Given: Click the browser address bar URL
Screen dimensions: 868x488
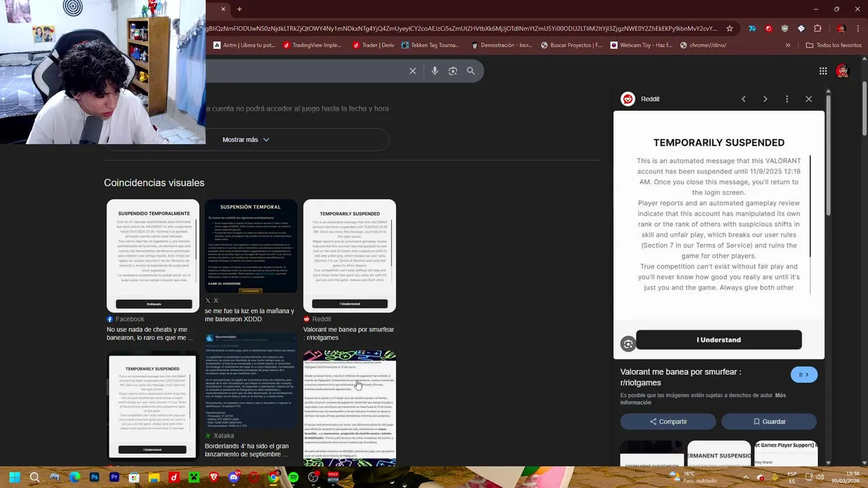Looking at the screenshot, I should click(x=461, y=28).
